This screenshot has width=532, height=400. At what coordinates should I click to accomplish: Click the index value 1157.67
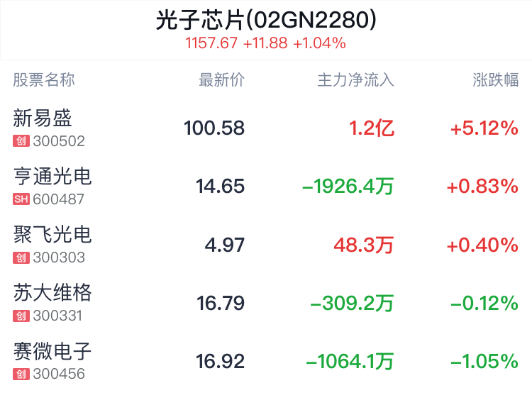pos(211,43)
